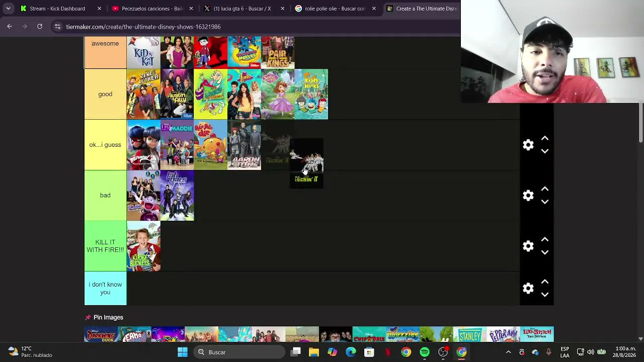Open settings gear for the 'ok...i guess' tier
Screen dimensions: 644x362
[528, 145]
